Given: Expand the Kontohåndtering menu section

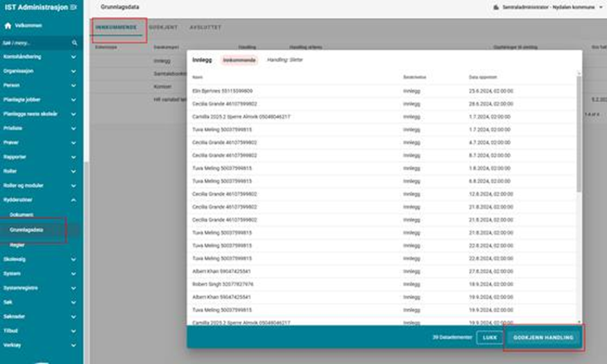Looking at the screenshot, I should (x=74, y=57).
